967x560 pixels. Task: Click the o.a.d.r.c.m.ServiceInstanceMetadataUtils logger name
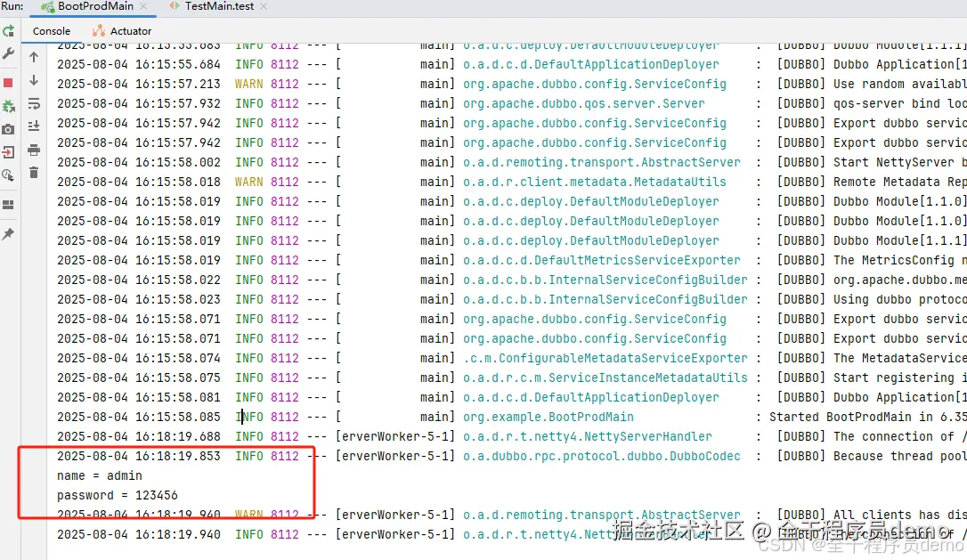[x=605, y=377]
